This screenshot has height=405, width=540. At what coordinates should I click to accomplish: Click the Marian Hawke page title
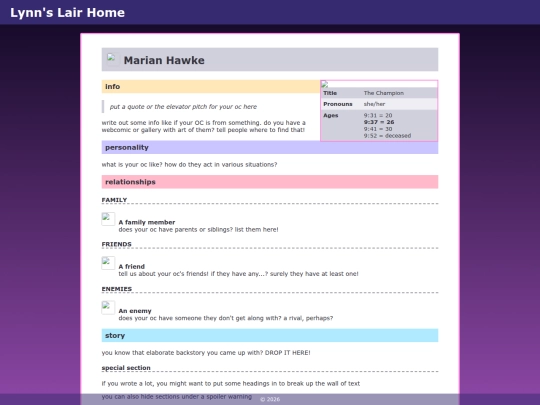click(164, 60)
